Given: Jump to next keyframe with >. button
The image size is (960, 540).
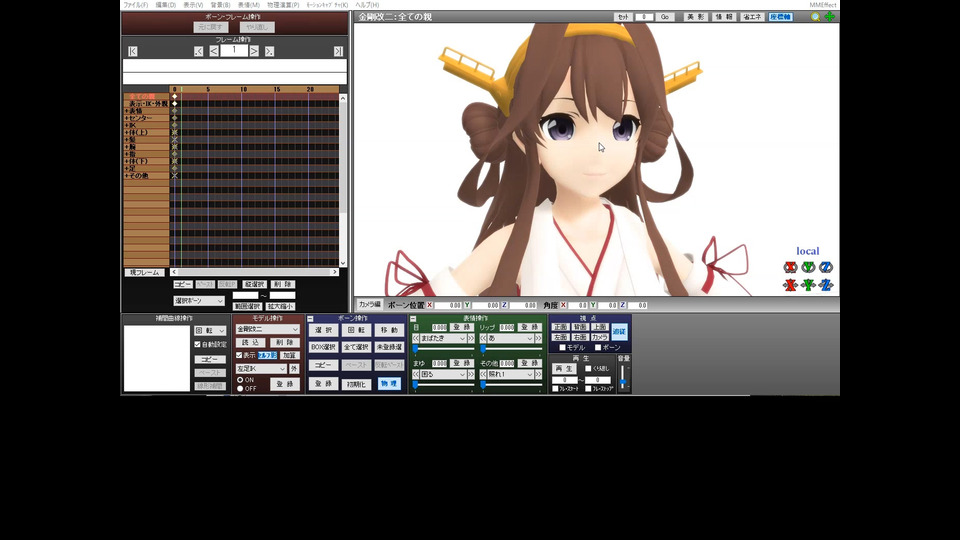Looking at the screenshot, I should click(269, 51).
